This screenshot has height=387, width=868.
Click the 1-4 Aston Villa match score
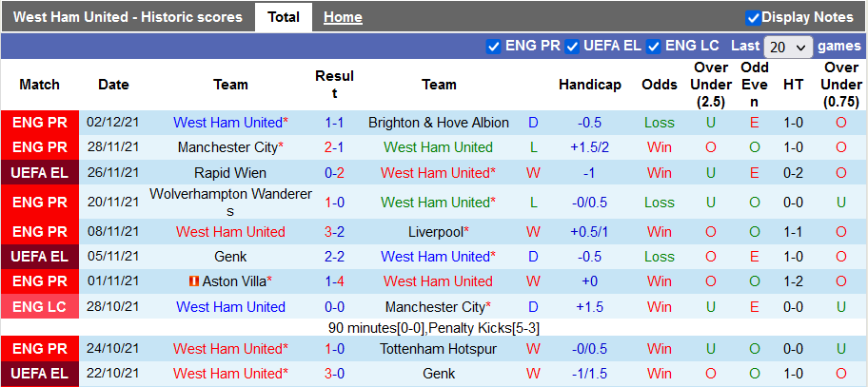click(x=334, y=281)
